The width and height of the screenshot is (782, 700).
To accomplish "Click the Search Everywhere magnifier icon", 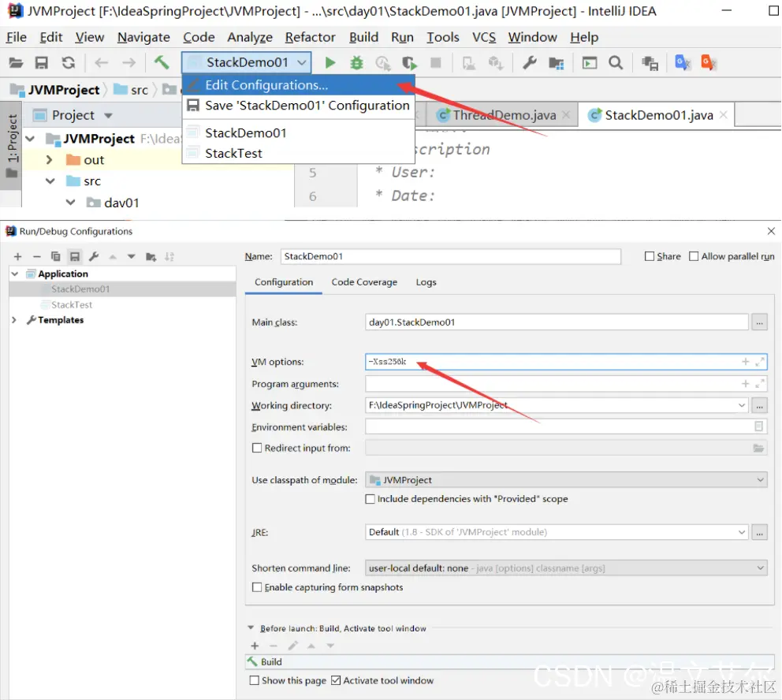I will [616, 63].
